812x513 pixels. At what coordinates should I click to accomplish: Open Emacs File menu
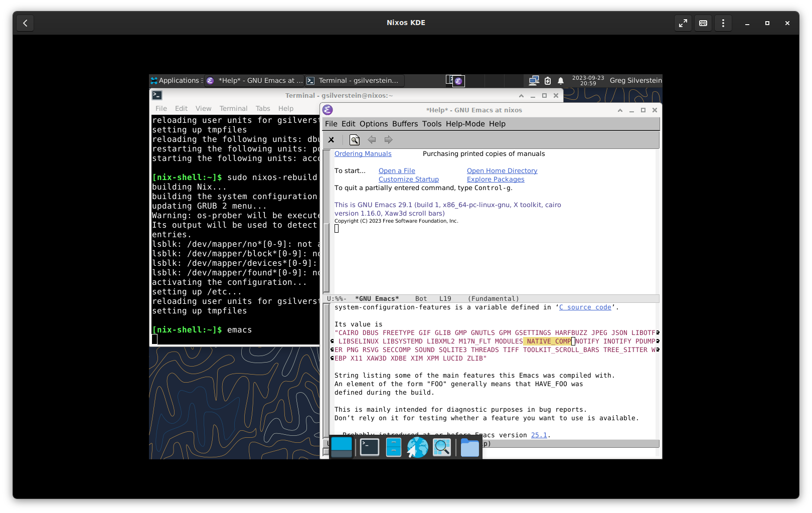(x=331, y=124)
